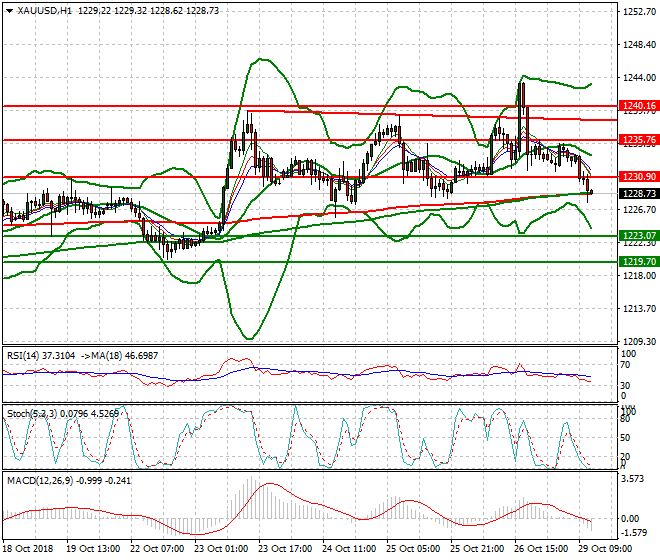Select the 22 Oct 07:00 time label
The height and width of the screenshot is (560, 660).
coord(157,549)
